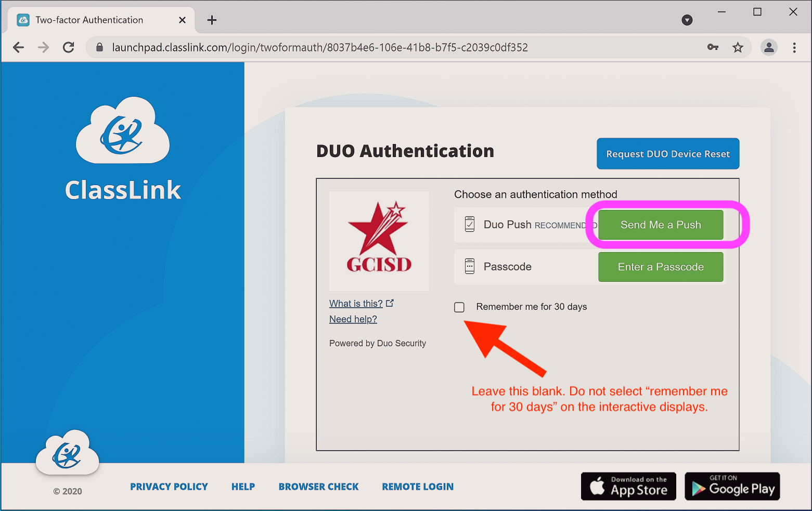Click the DUO Authentication heading
The width and height of the screenshot is (812, 511).
(405, 151)
